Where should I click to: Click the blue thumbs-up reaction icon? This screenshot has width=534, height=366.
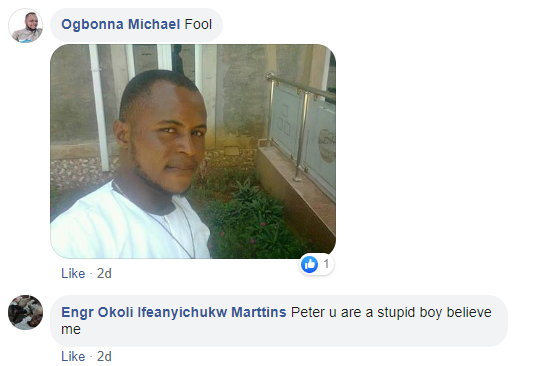pyautogui.click(x=309, y=264)
